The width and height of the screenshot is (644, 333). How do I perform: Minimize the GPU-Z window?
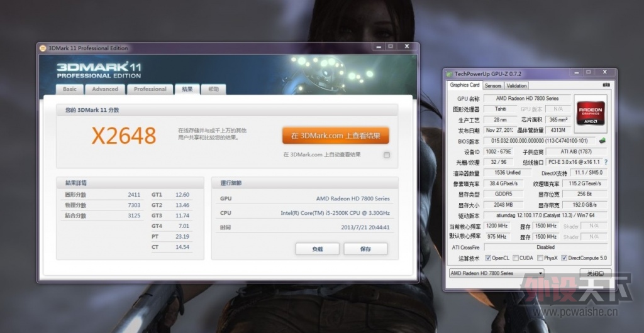click(x=576, y=72)
